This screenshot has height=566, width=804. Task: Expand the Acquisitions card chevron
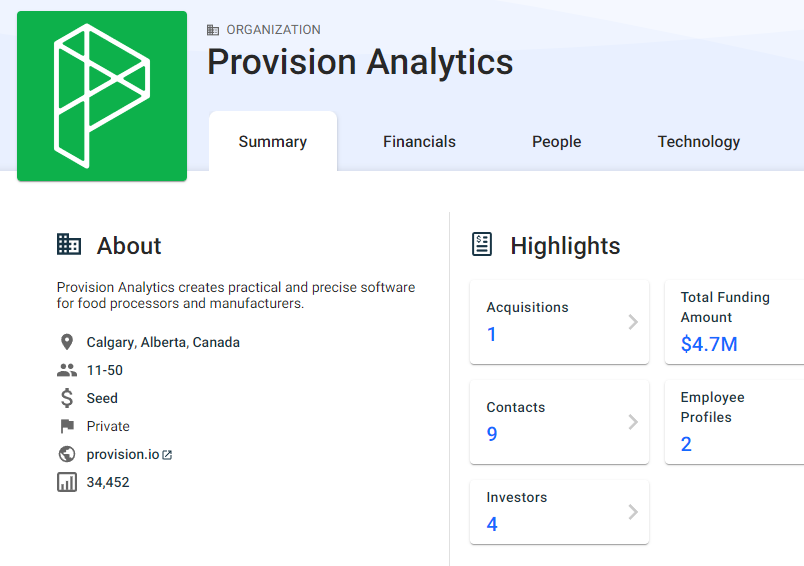click(x=632, y=322)
